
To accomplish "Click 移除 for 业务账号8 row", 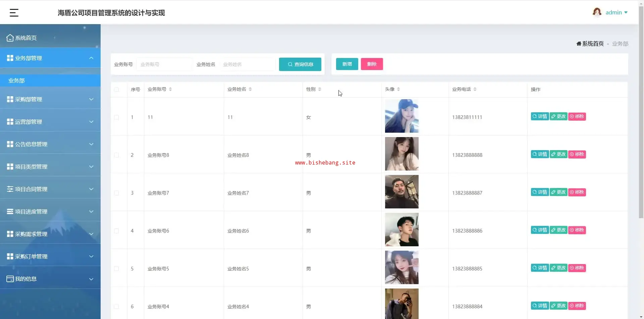I will coord(577,154).
